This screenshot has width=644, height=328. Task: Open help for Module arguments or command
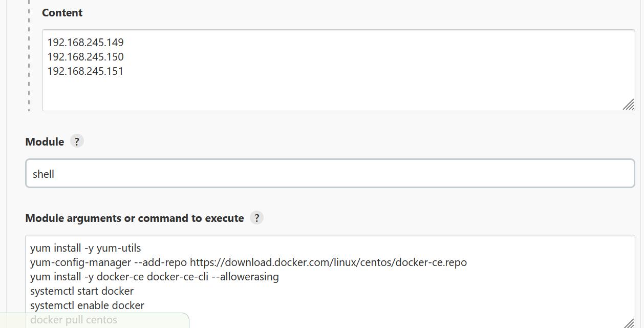(256, 218)
